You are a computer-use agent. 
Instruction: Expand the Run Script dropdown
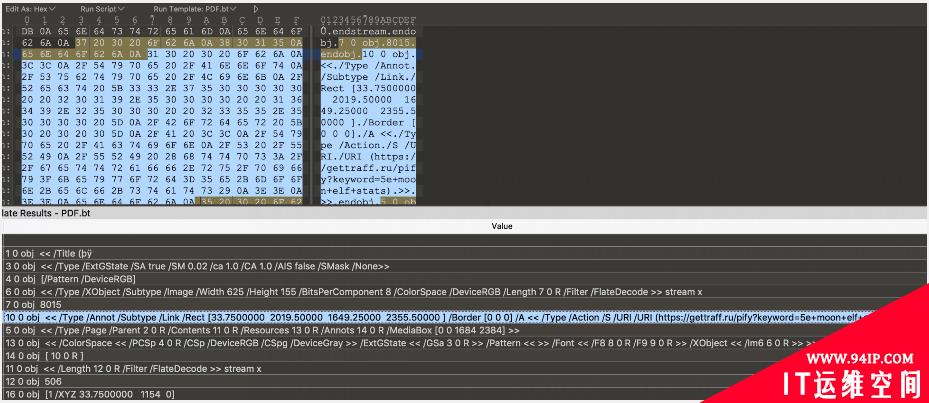104,9
